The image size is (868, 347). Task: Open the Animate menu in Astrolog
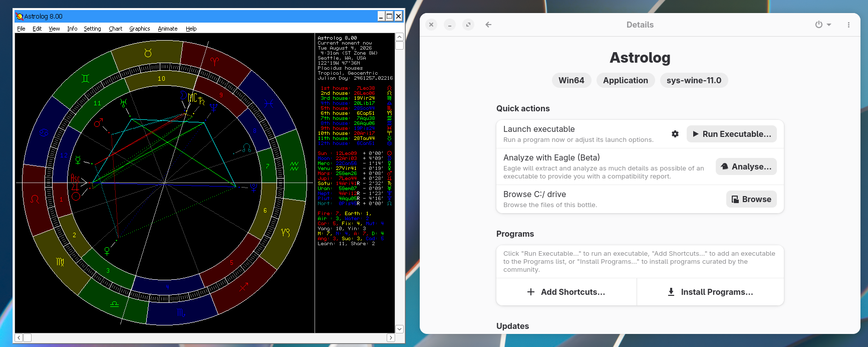[168, 29]
